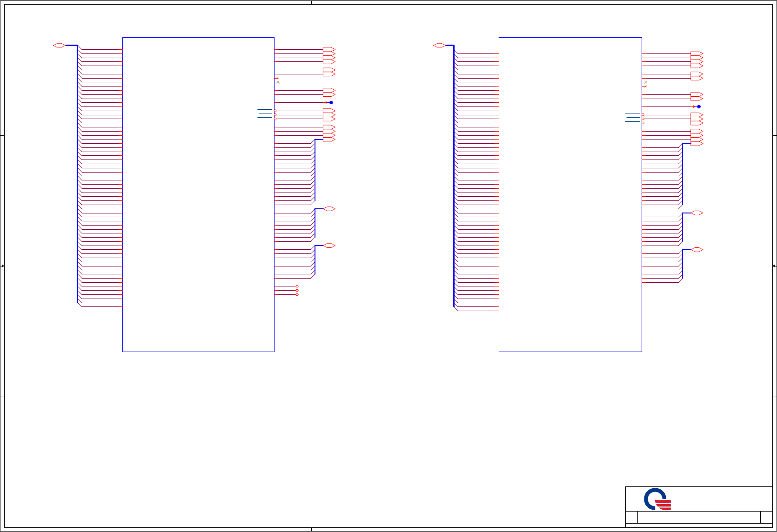Select the right block's upper bidirectional bus port
777x532 pixels.
point(697,213)
